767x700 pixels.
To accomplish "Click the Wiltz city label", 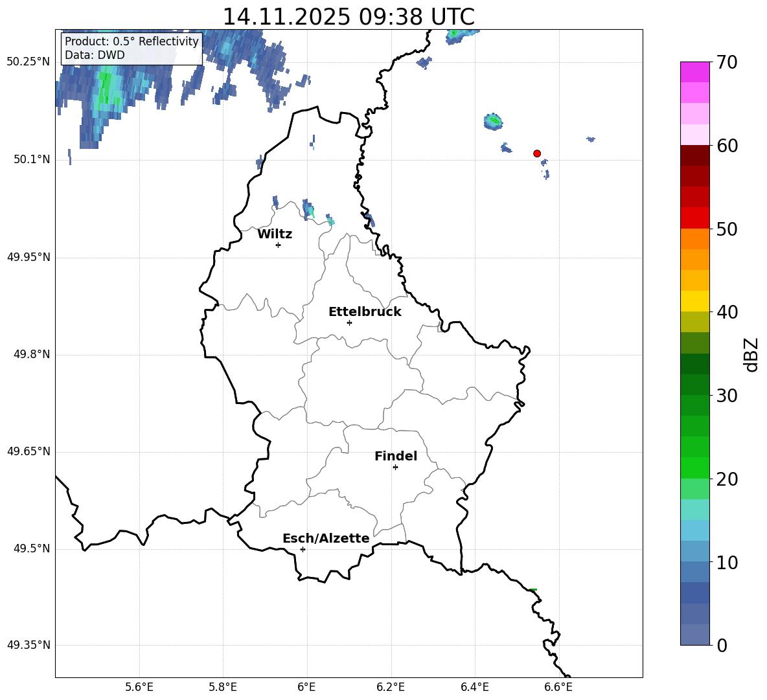I will [x=275, y=234].
